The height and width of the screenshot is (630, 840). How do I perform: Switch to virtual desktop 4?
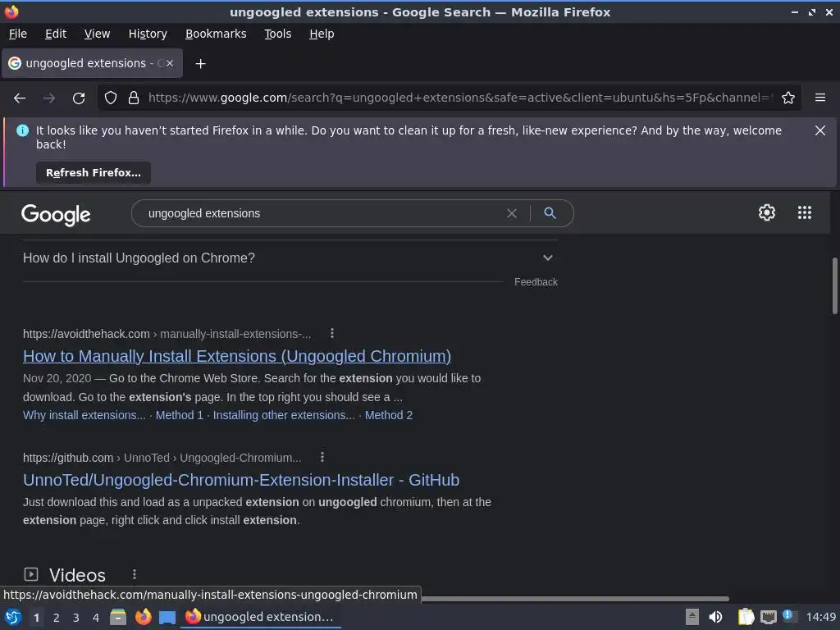click(x=96, y=618)
